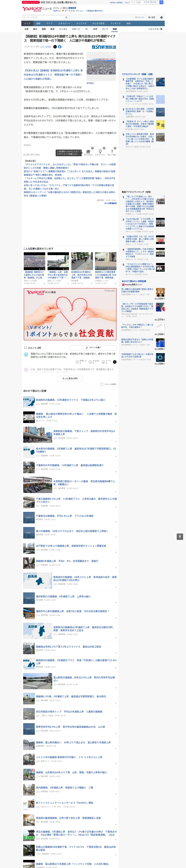Open 大宮駅西口駅前ロータリーが最高 article
The width and height of the screenshot is (186, 868).
(x=84, y=483)
